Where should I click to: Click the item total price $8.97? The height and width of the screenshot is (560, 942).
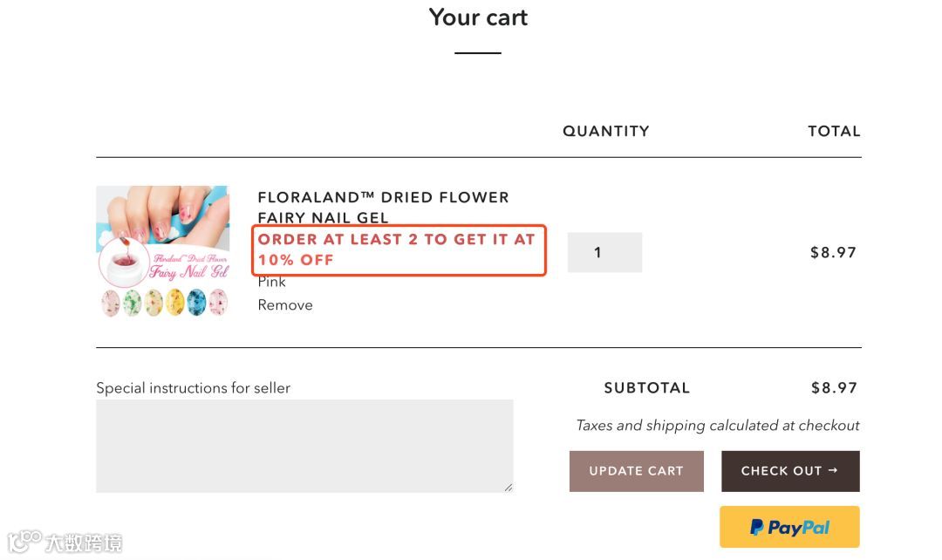click(833, 253)
